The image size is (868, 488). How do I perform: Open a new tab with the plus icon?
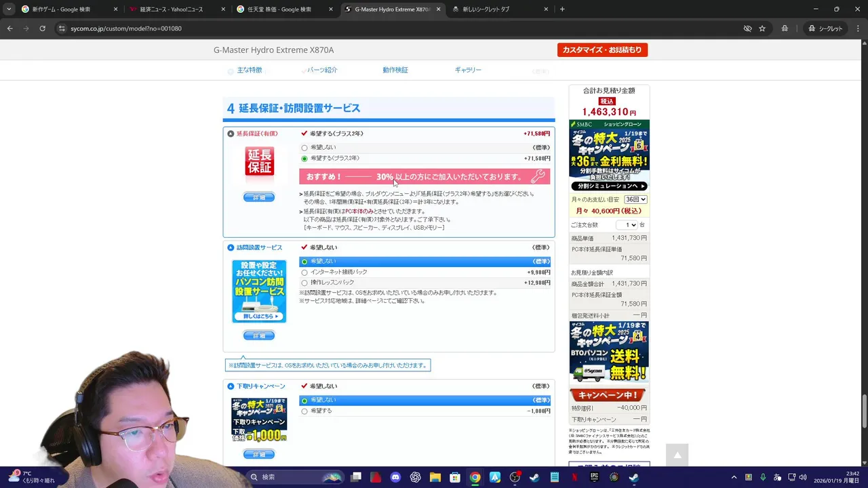pyautogui.click(x=562, y=9)
